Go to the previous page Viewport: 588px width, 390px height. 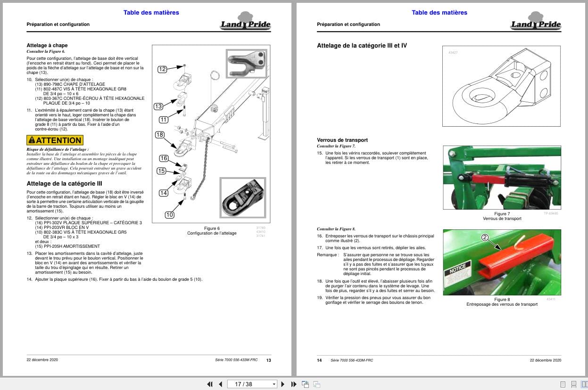[x=222, y=384]
